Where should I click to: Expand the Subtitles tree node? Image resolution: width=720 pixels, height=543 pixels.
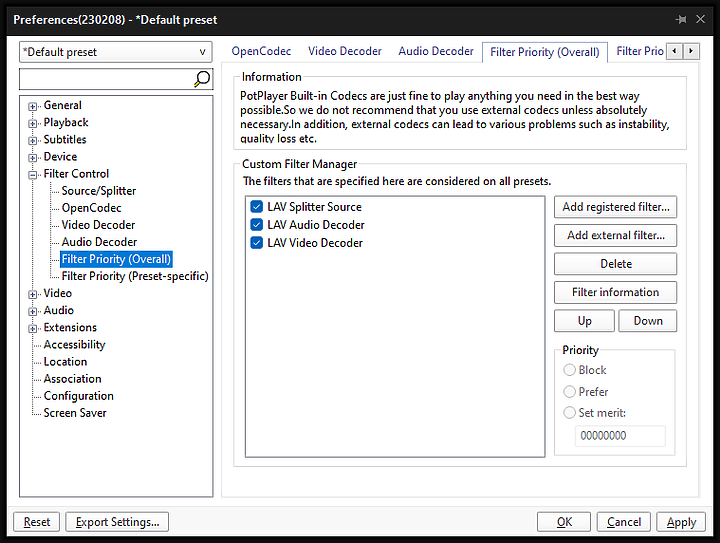32,140
